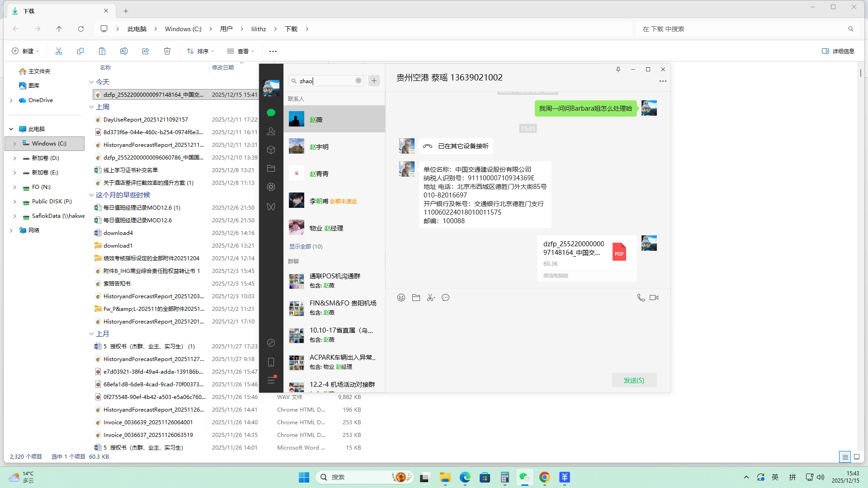The image size is (868, 488).
Task: Toggle the 详细信息 details pane
Action: pyautogui.click(x=838, y=51)
